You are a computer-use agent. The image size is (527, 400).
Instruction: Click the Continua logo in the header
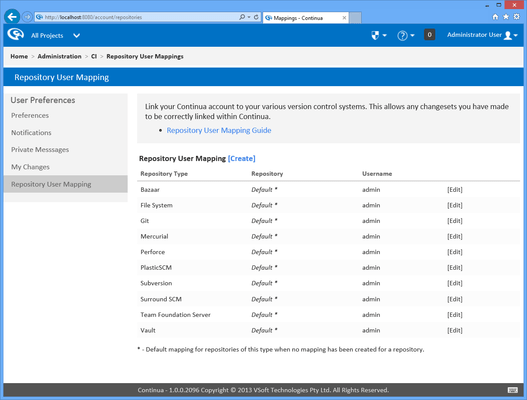click(x=15, y=34)
